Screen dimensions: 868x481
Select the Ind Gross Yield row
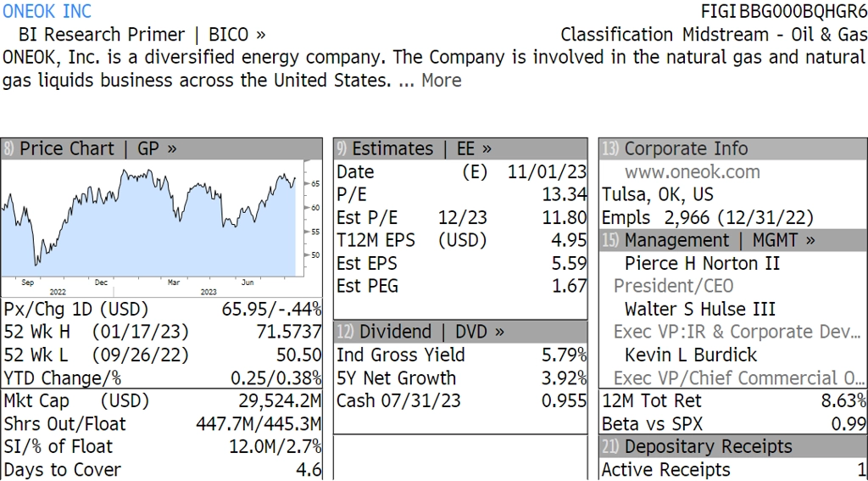(x=461, y=355)
